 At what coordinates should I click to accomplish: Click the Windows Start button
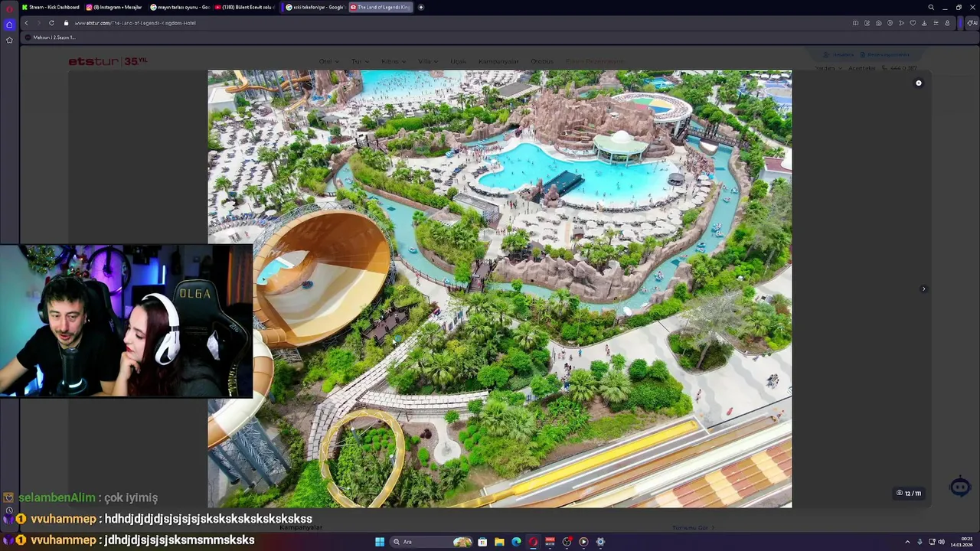[x=380, y=542]
